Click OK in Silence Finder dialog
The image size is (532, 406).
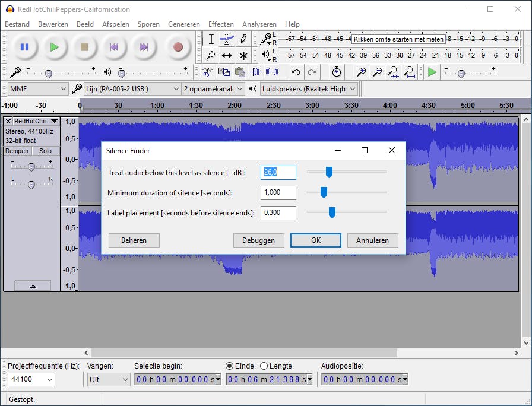tap(315, 240)
